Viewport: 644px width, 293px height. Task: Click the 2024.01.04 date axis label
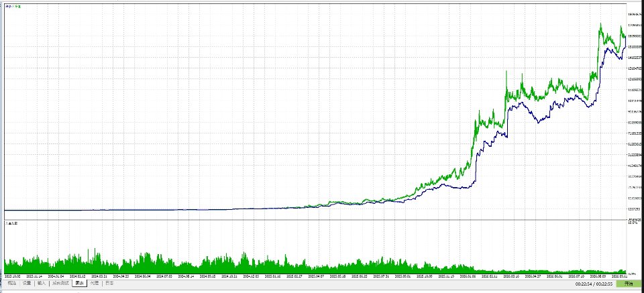pyautogui.click(x=56, y=277)
